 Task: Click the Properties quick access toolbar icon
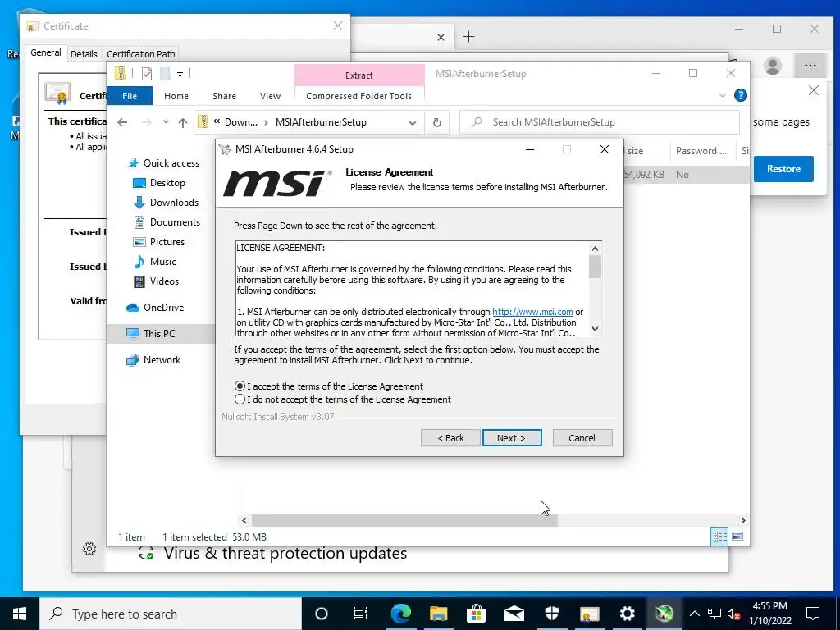coord(146,73)
